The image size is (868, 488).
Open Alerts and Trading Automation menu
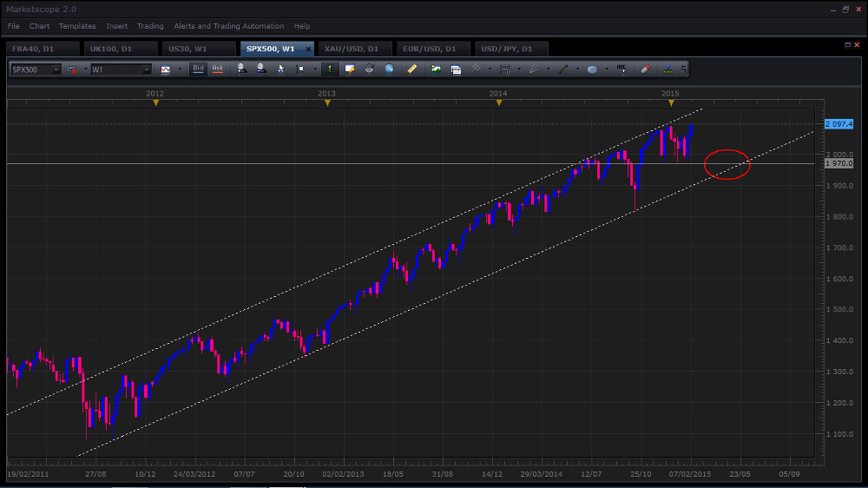(228, 26)
